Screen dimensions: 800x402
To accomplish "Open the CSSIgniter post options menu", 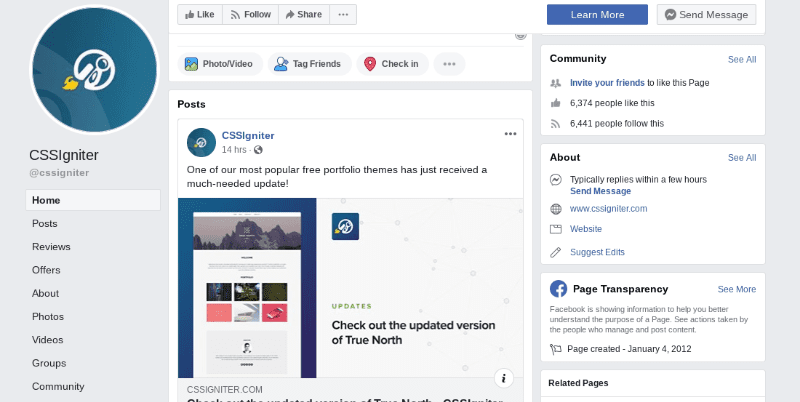I will (x=510, y=134).
